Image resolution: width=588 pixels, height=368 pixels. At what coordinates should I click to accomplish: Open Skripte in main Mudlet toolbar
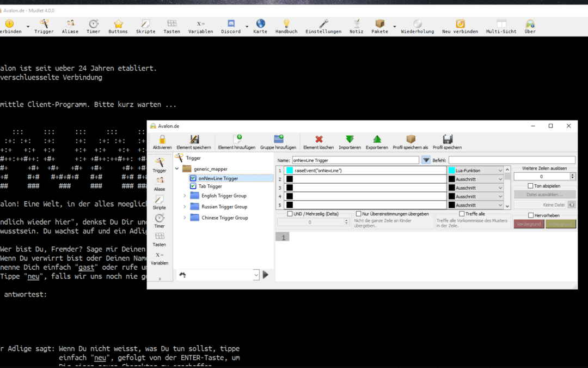point(145,27)
